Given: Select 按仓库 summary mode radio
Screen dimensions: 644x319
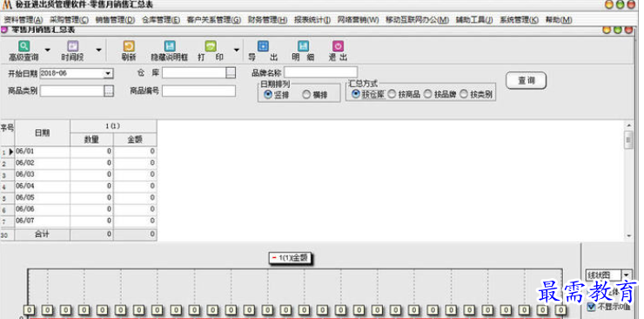Looking at the screenshot, I should coord(356,94).
